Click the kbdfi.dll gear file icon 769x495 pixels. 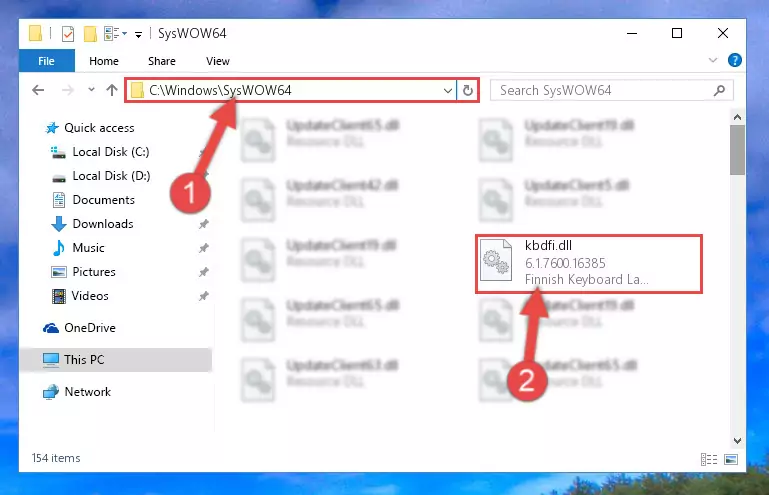point(495,261)
